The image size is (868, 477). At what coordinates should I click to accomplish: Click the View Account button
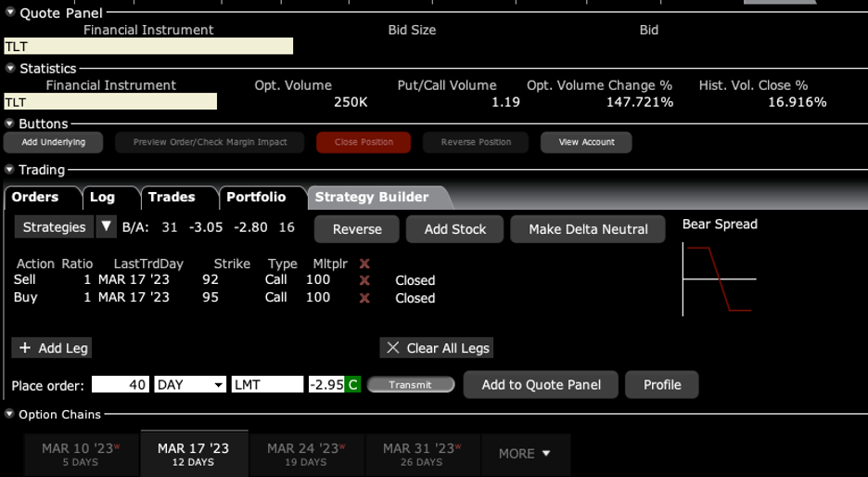click(x=586, y=142)
